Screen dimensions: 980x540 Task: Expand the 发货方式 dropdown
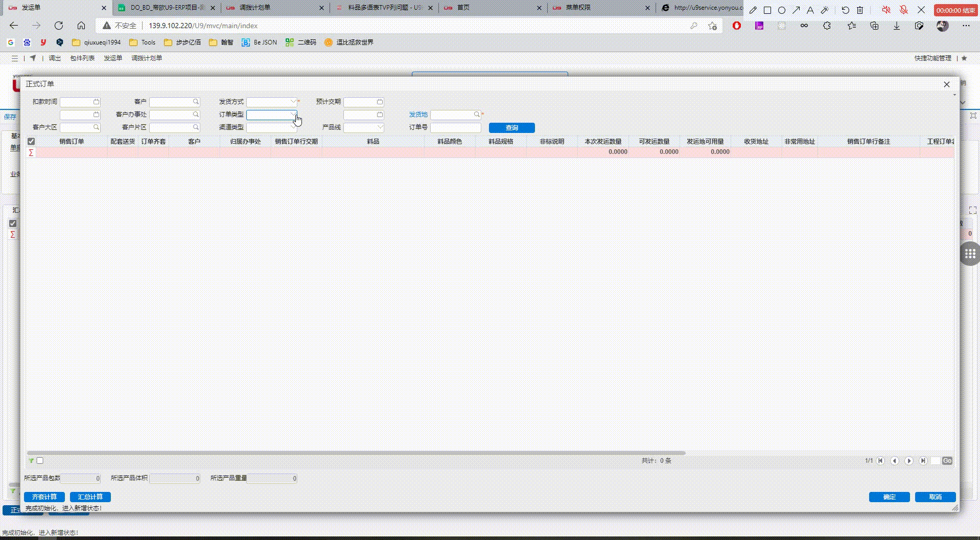(293, 102)
